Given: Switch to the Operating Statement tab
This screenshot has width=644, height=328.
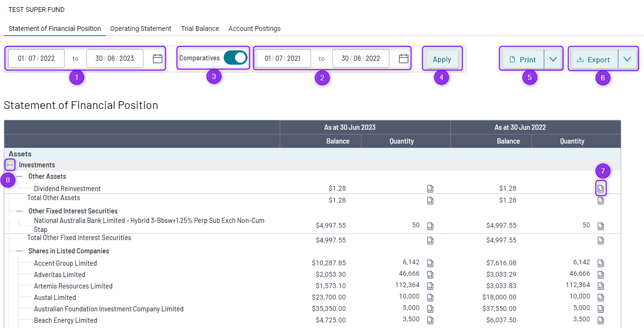Looking at the screenshot, I should coord(141,29).
